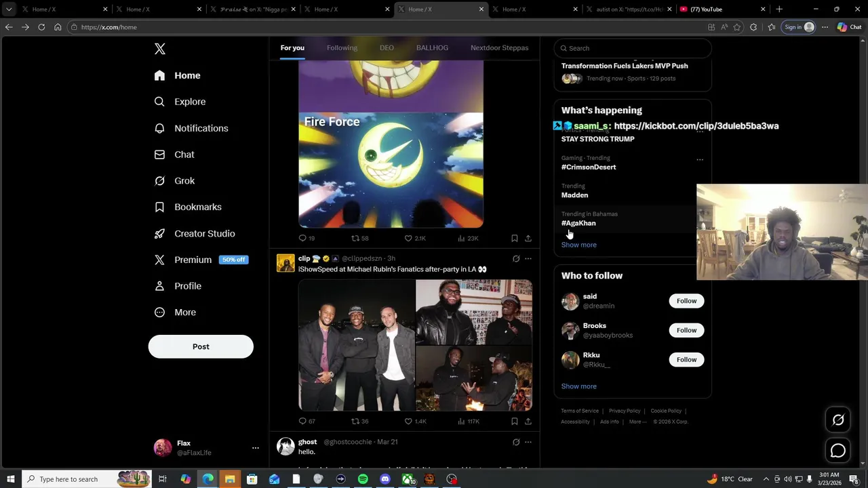This screenshot has height=488, width=868.
Task: Select the For you timeline tab
Action: 292,48
